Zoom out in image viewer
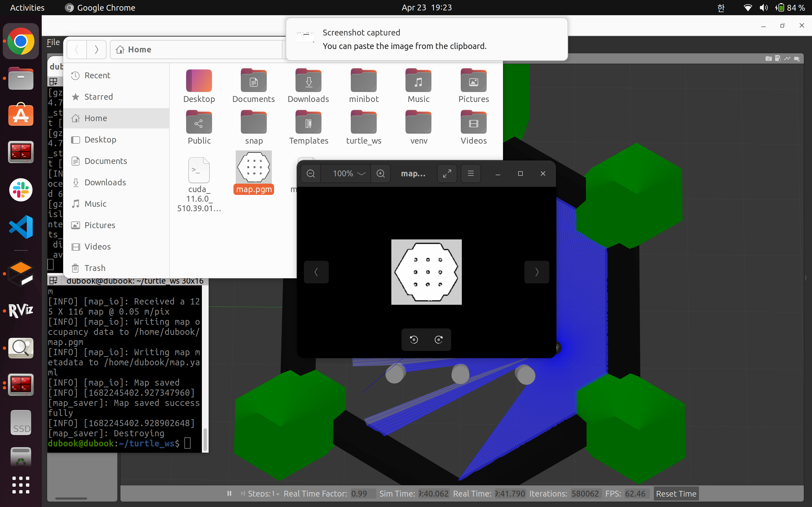Viewport: 812px width, 507px height. point(311,173)
